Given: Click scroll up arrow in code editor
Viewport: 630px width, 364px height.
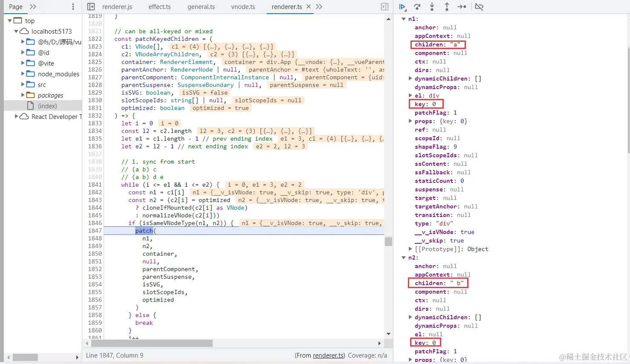Looking at the screenshot, I should pyautogui.click(x=388, y=19).
